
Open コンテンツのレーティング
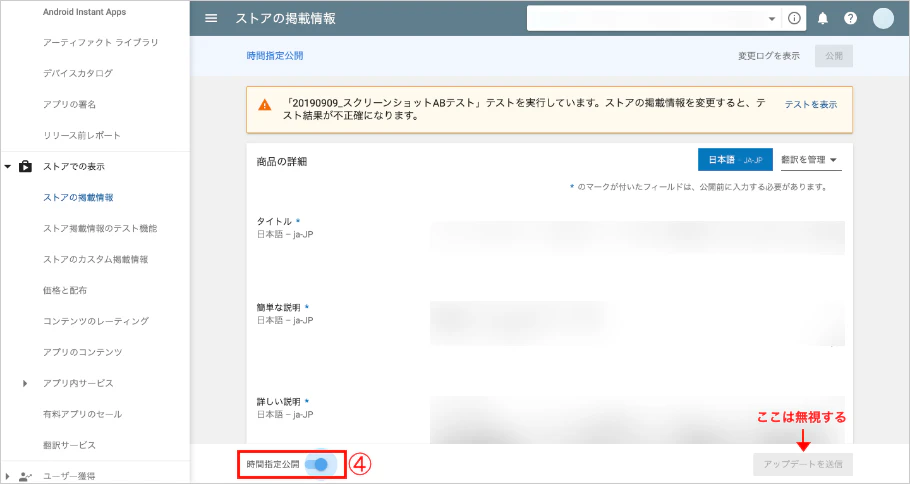[x=96, y=321]
